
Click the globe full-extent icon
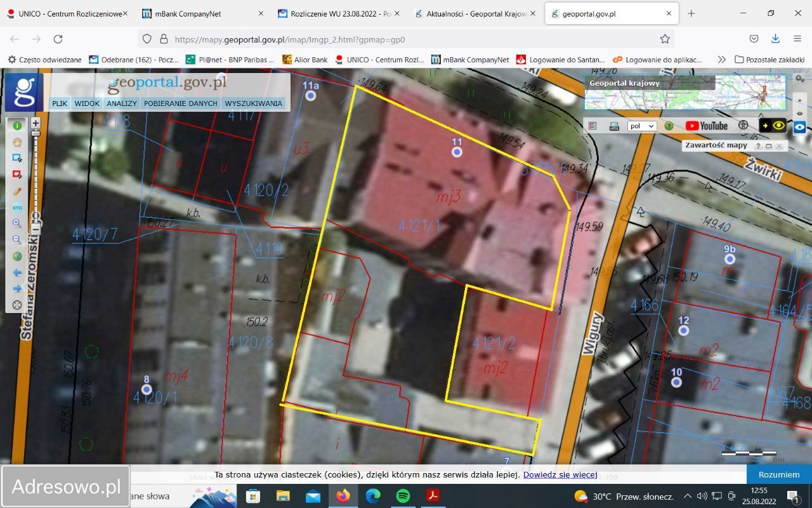[x=17, y=257]
